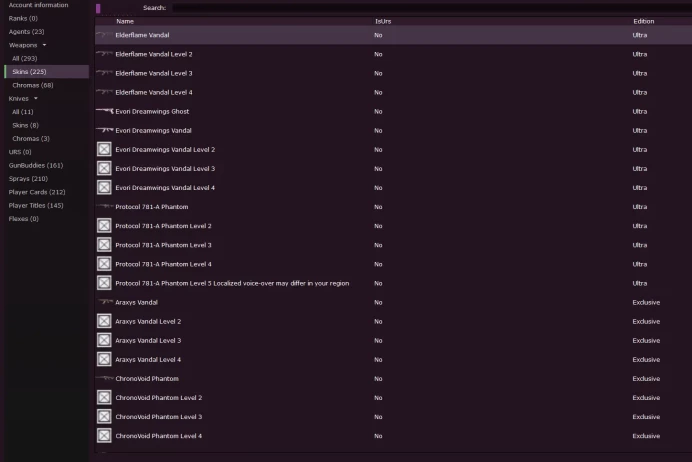This screenshot has height=462, width=692.
Task: Click the Protocol 781-A Phantom gun icon
Action: (105, 207)
